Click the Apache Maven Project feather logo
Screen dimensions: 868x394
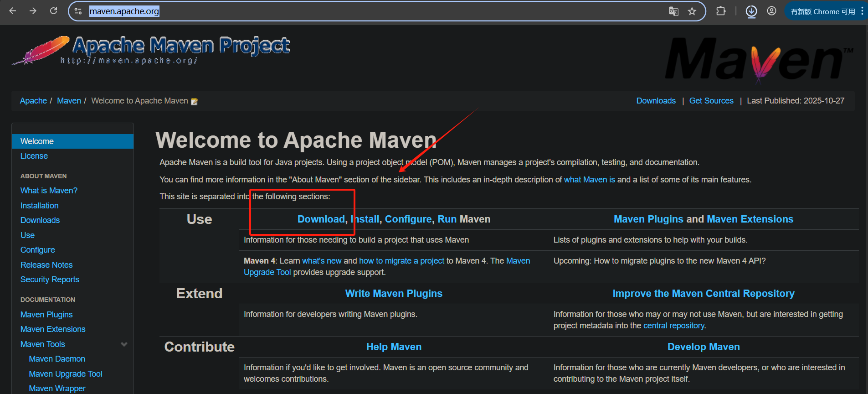pos(150,50)
